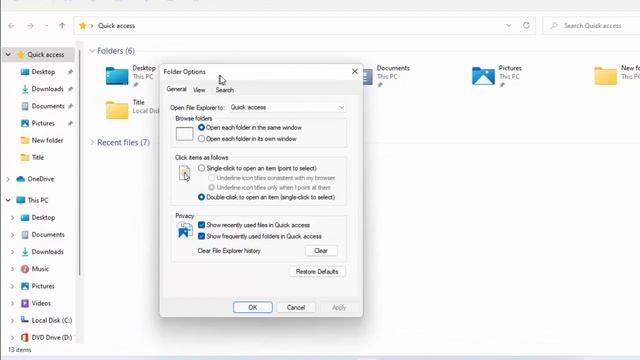The image size is (640, 360).
Task: Expand the OneDrive tree node
Action: 8,179
